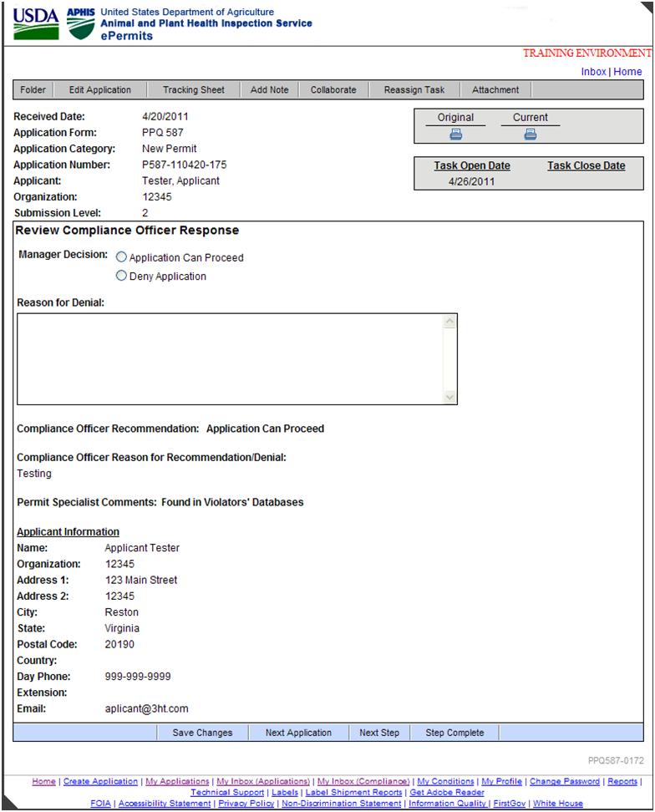Click Get Adobe Reader link
The image size is (655, 812).
(447, 792)
